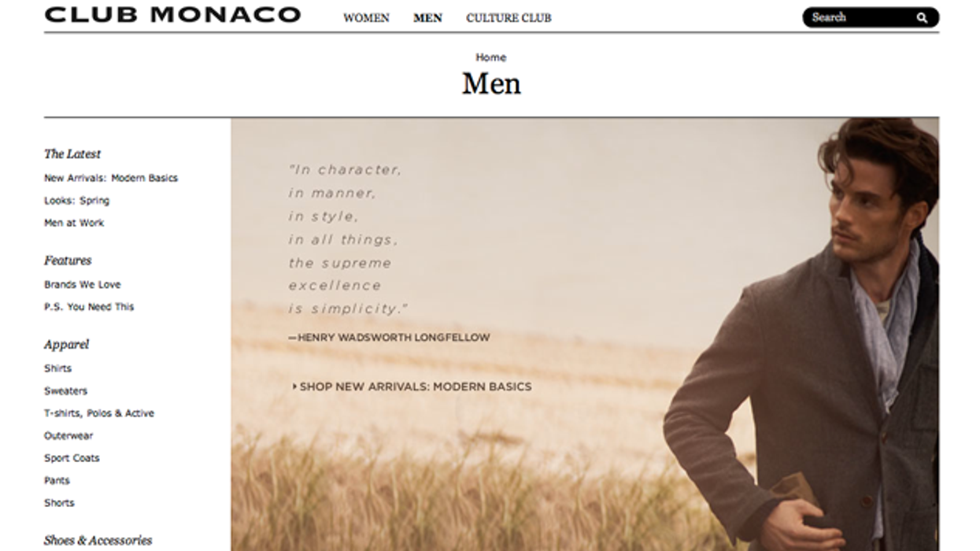Open New Arrivals: Modern Basics in sidebar
Image resolution: width=980 pixels, height=551 pixels.
pyautogui.click(x=111, y=178)
